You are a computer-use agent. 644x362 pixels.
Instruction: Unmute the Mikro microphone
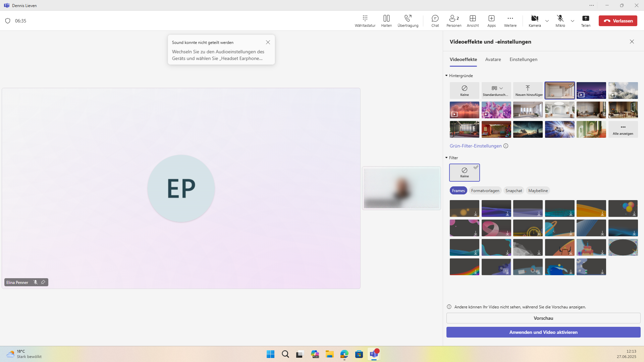(x=560, y=20)
